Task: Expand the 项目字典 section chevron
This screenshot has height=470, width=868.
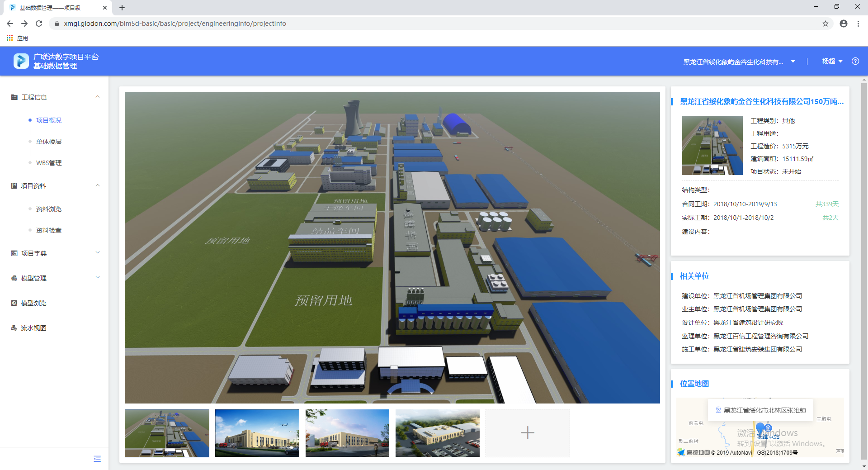Action: (x=98, y=253)
